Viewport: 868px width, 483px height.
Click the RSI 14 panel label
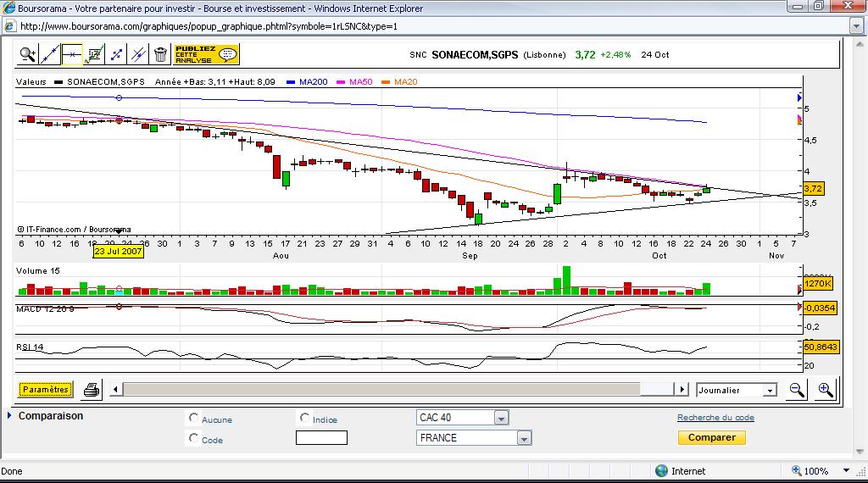tap(30, 347)
